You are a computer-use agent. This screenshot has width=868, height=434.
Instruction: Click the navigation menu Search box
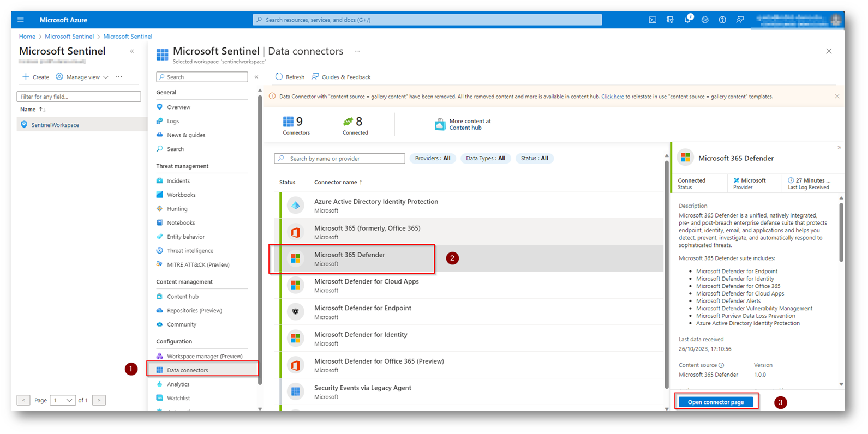tap(202, 77)
